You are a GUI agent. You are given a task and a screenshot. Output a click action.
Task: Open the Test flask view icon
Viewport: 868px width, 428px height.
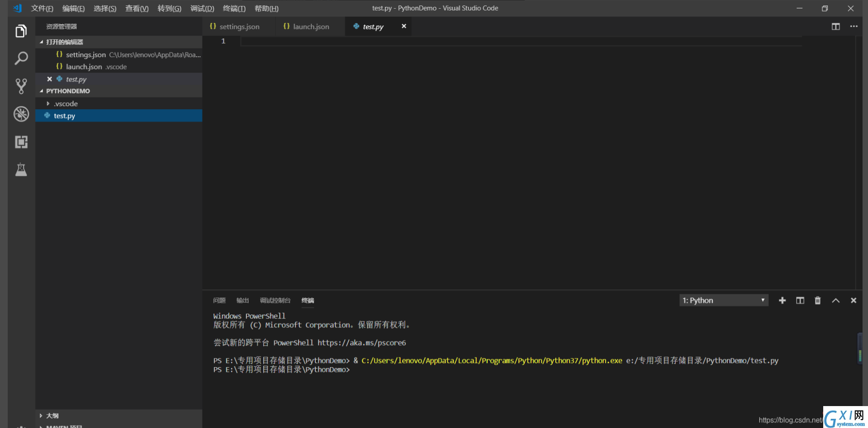(x=21, y=170)
